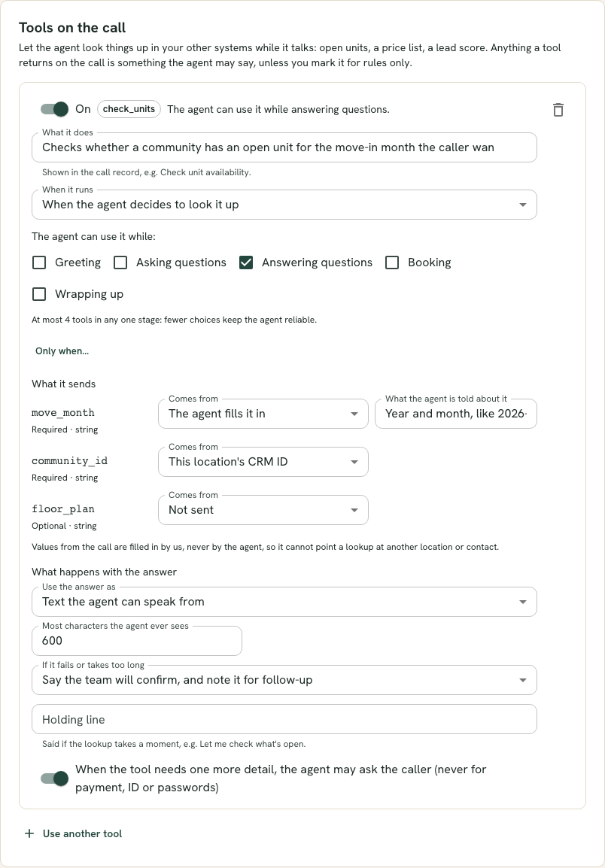Click What happens with the answer label

[104, 572]
